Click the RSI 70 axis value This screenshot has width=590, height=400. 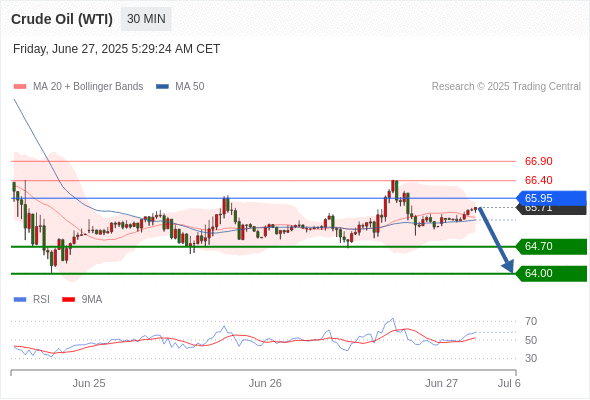pos(531,321)
